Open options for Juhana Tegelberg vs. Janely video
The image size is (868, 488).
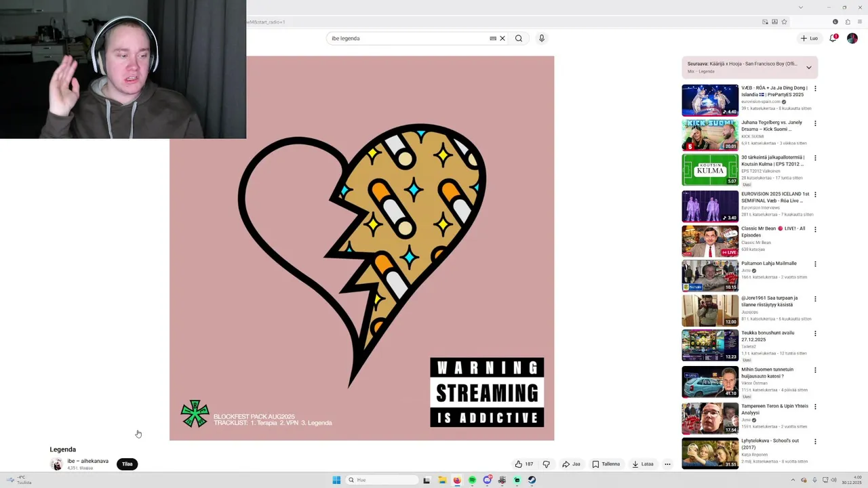coord(815,123)
